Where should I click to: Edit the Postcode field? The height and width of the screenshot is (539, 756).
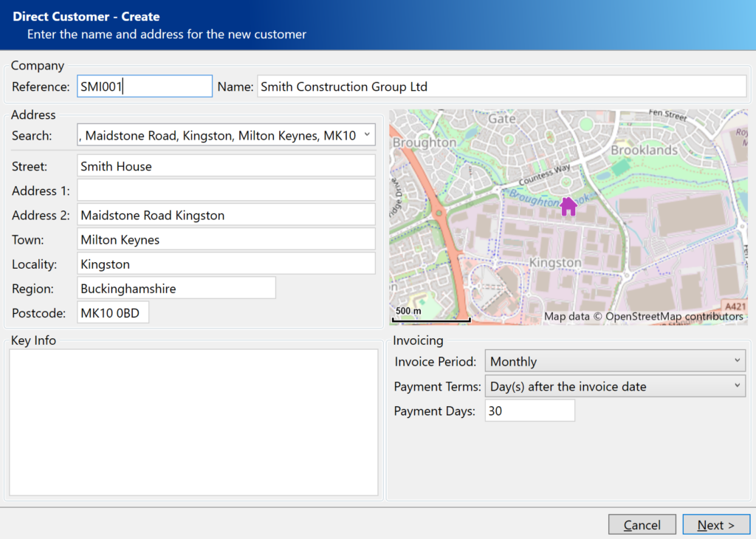pyautogui.click(x=113, y=313)
